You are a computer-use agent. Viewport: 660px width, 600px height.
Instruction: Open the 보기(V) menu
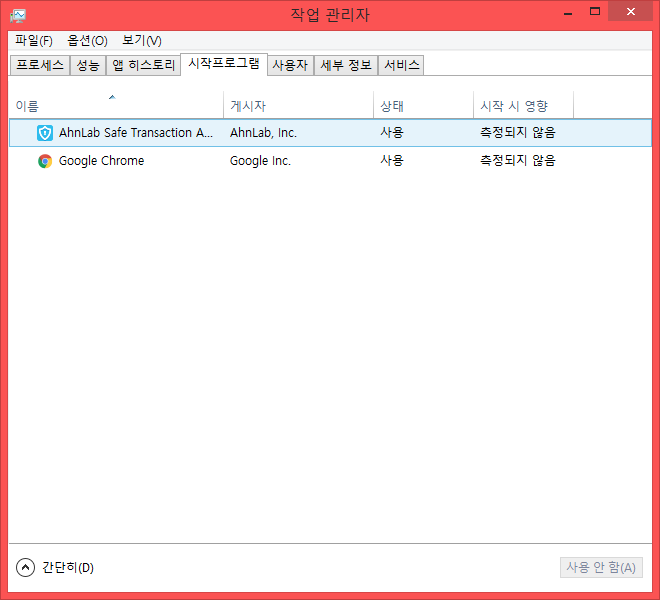pos(141,40)
